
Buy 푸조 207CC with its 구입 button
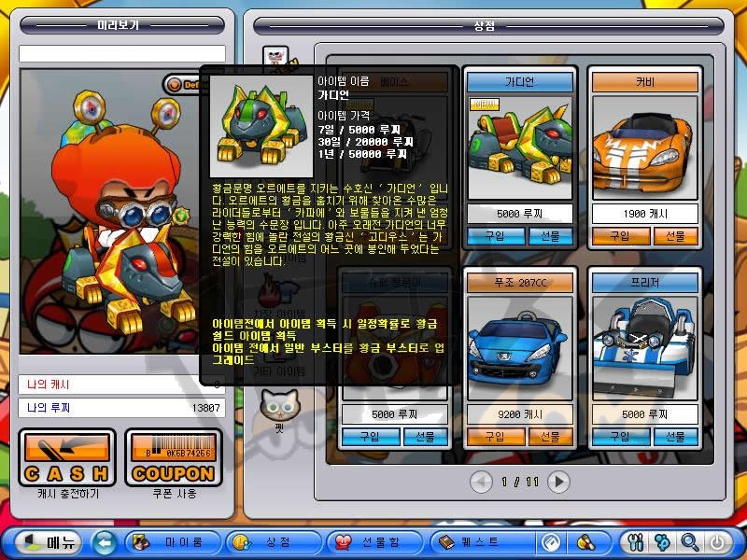point(496,436)
